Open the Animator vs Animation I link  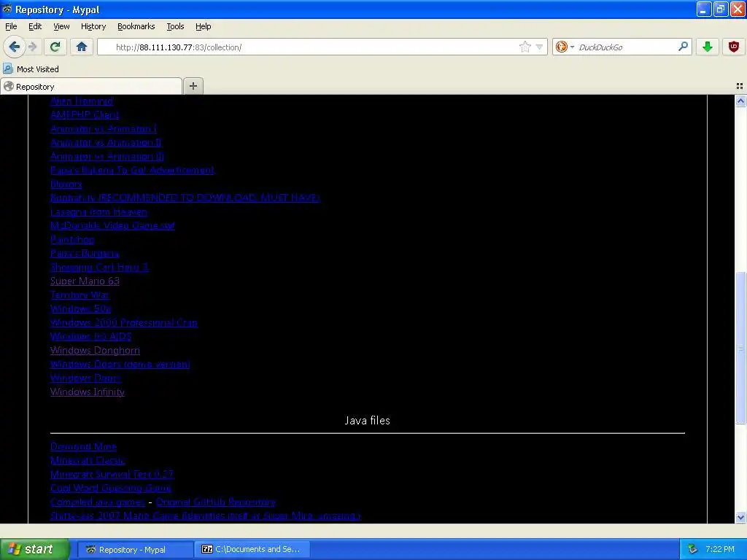(104, 128)
